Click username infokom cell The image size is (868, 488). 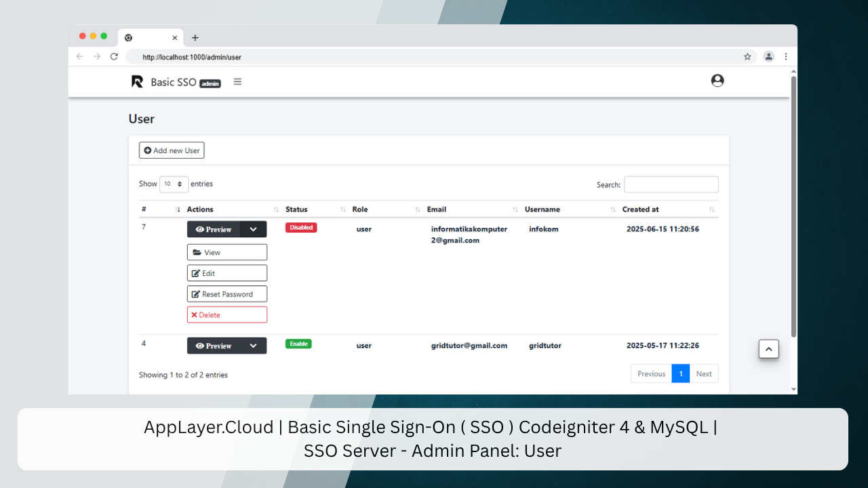544,229
